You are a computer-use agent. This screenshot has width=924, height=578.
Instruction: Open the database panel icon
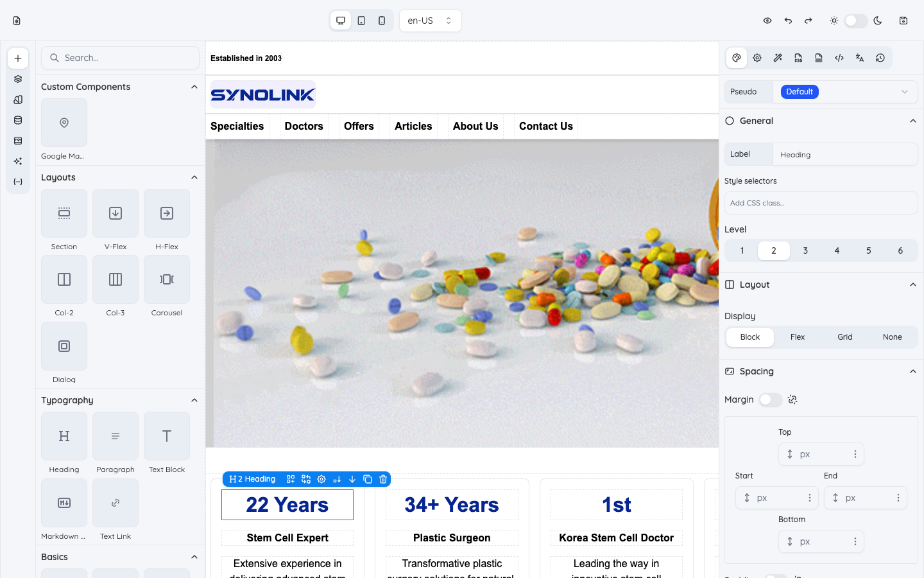click(18, 120)
